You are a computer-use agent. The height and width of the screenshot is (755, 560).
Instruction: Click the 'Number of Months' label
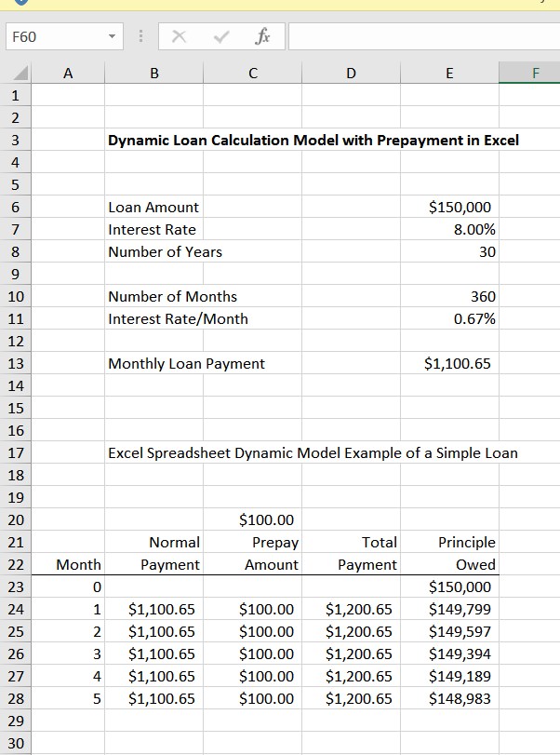coord(172,297)
